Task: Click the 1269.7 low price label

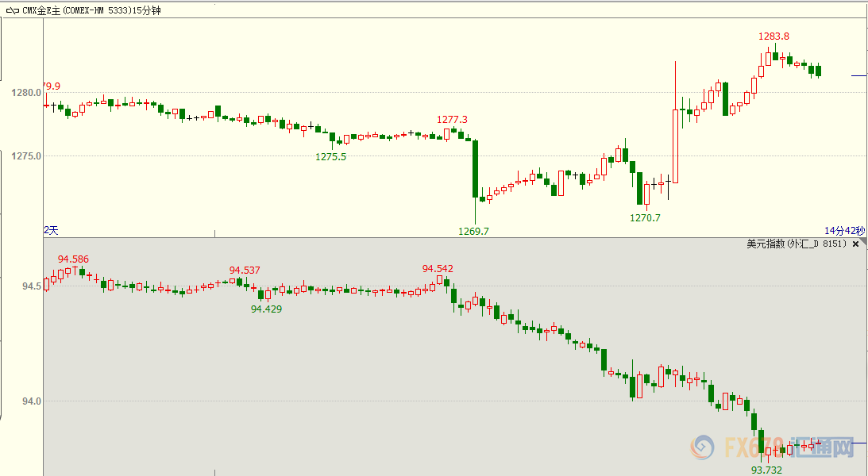Action: pyautogui.click(x=474, y=232)
